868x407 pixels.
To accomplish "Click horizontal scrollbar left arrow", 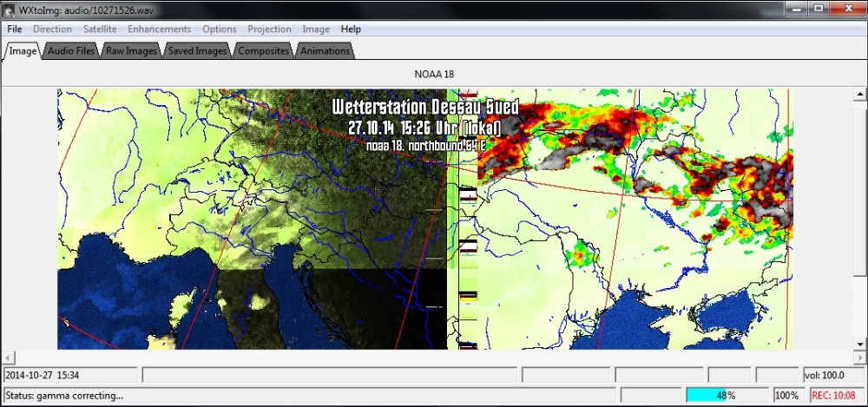I will pos(9,358).
